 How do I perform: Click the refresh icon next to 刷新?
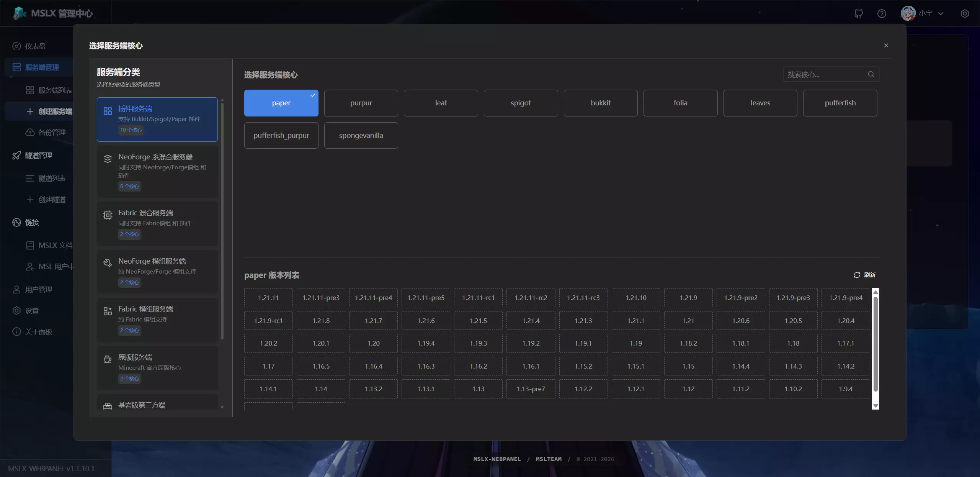click(x=857, y=275)
